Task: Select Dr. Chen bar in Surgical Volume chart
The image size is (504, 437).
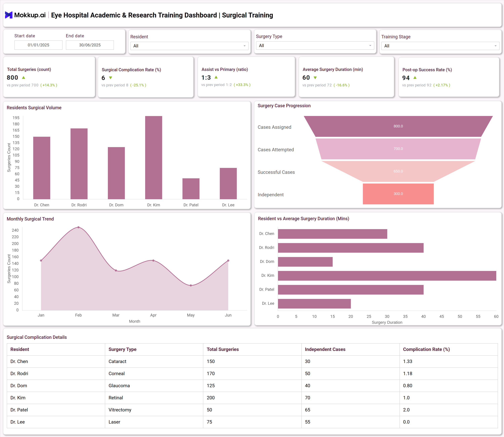Action: coord(42,168)
